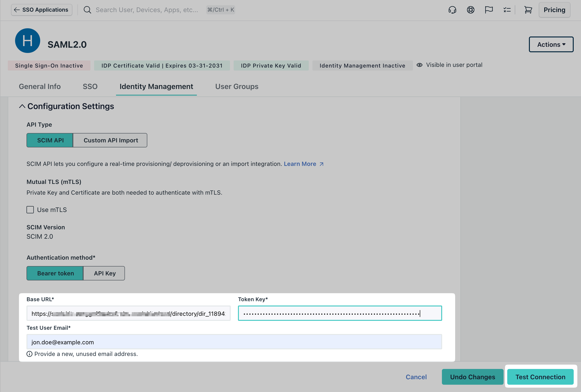Click the Undo Changes button
Viewport: 581px width, 392px height.
[x=472, y=377]
